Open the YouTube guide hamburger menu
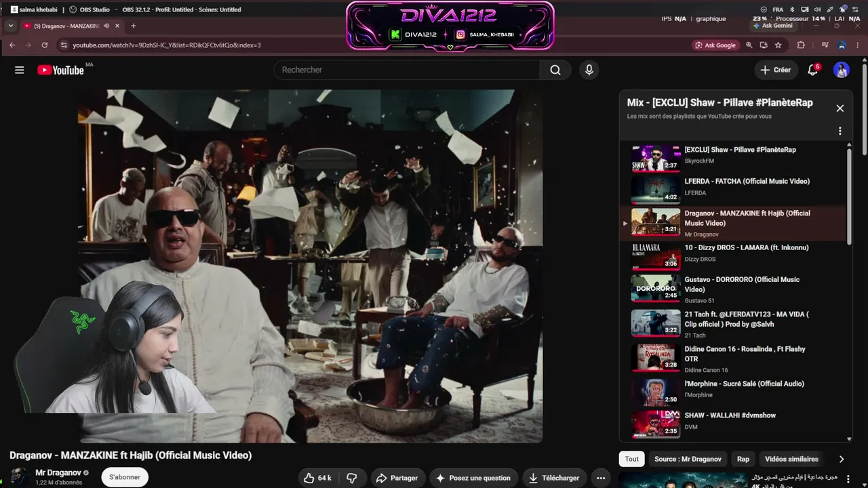868x488 pixels. (x=19, y=70)
